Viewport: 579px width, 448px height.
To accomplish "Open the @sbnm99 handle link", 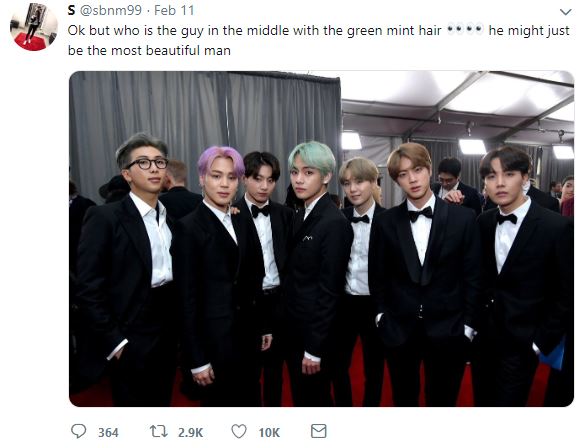I will tap(110, 10).
